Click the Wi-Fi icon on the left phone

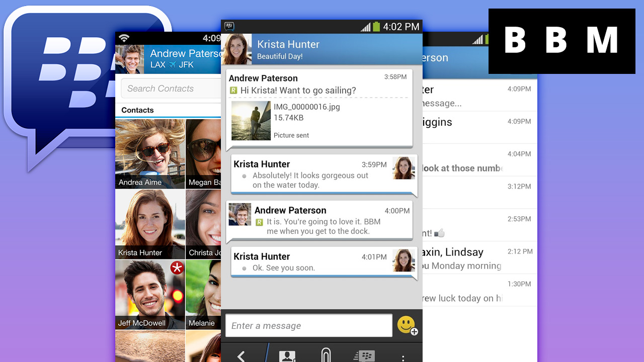tap(124, 37)
